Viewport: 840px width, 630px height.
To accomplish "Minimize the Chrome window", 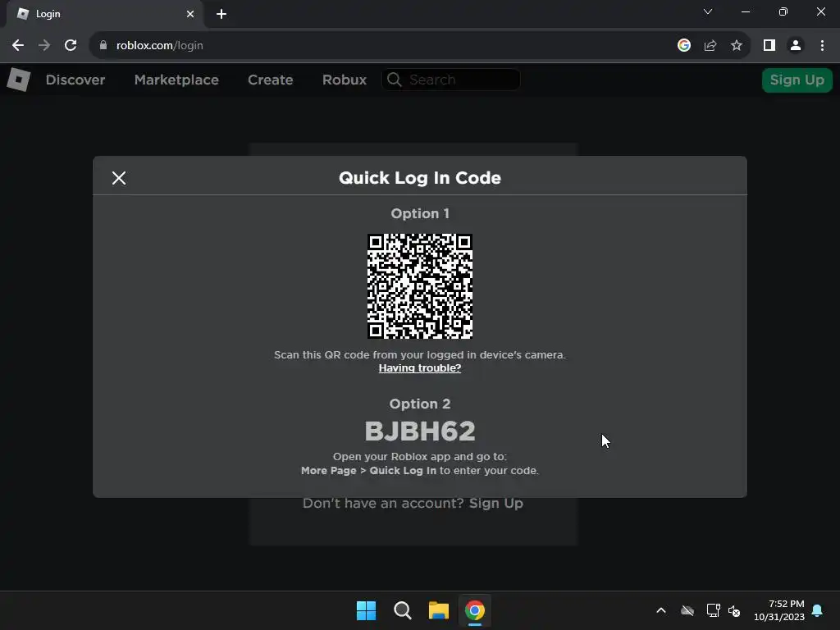I will [x=745, y=11].
